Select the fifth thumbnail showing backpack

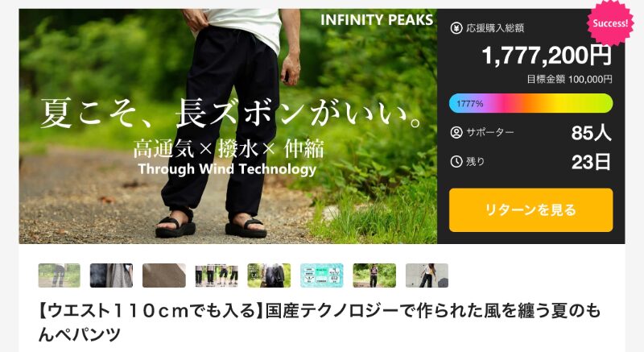tap(269, 275)
